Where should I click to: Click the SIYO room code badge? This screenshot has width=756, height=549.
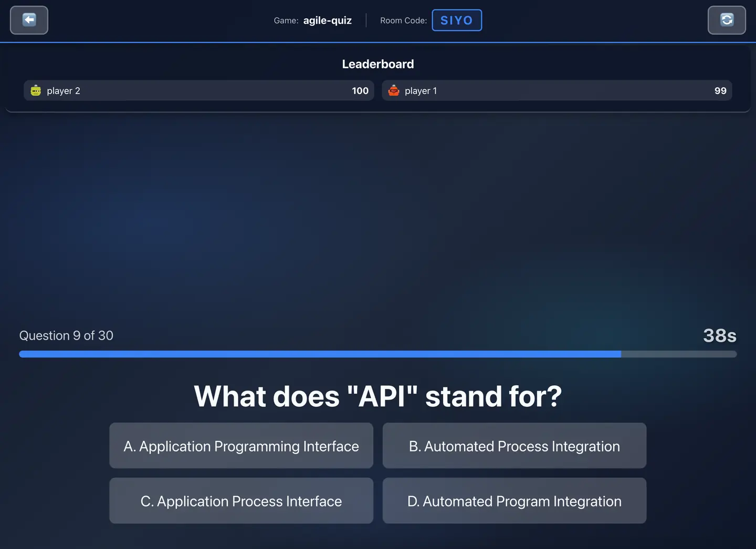(x=457, y=20)
